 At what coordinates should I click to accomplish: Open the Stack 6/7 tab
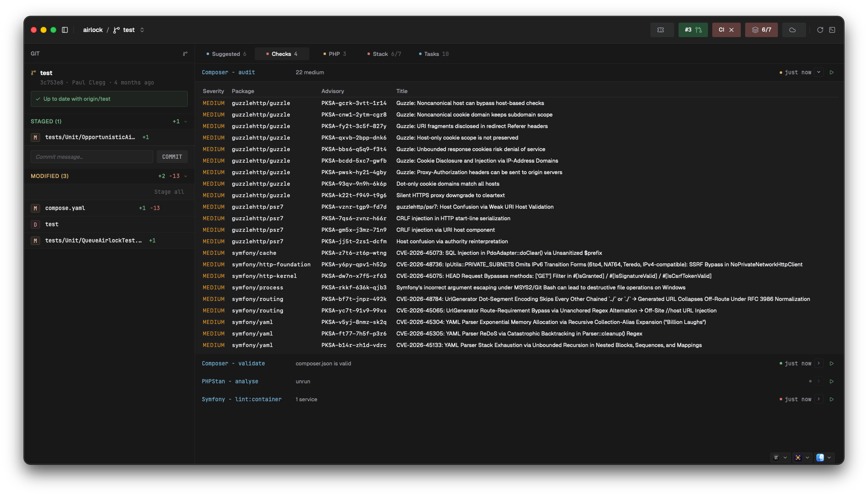(x=384, y=54)
